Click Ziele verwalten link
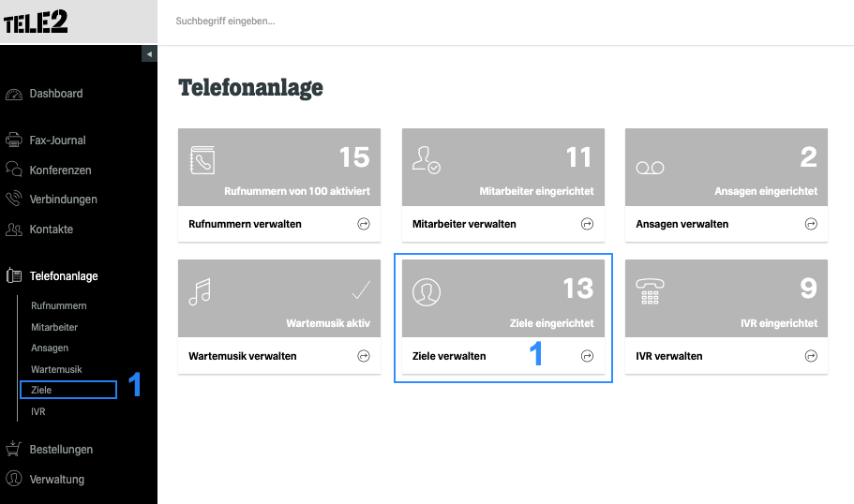Image resolution: width=854 pixels, height=504 pixels. [449, 357]
